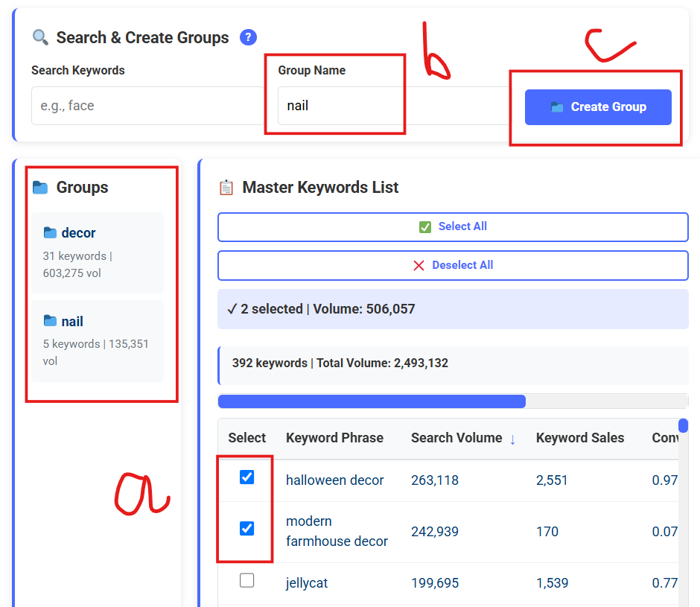The image size is (700, 607).
Task: Click the magnifier icon beside Search & Create Groups
Action: click(40, 37)
